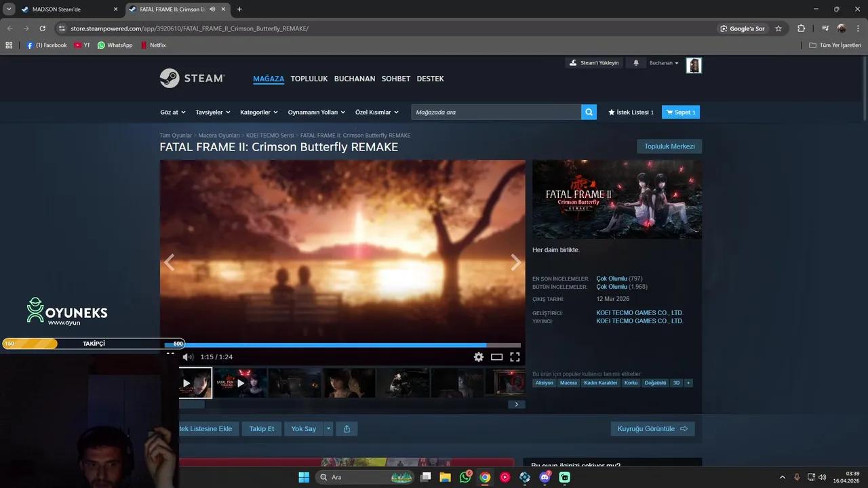Viewport: 868px width, 488px height.
Task: Enter fullscreen mode on the trailer
Action: (515, 357)
